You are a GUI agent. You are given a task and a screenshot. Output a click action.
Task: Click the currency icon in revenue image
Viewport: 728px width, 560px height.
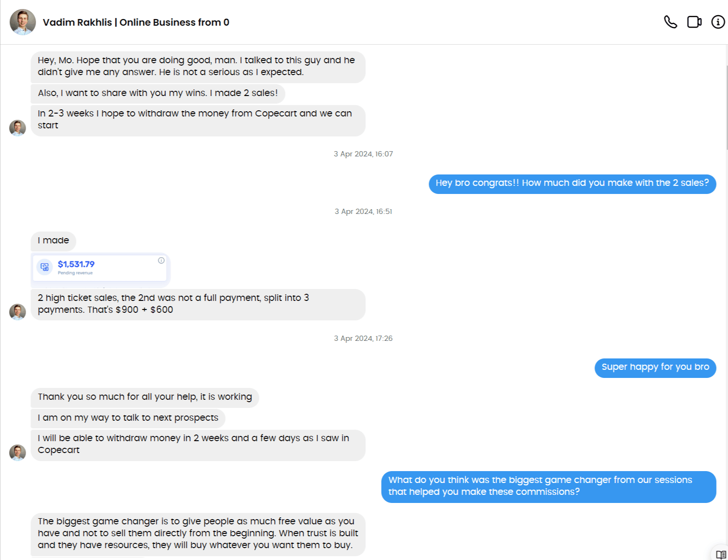pyautogui.click(x=45, y=267)
